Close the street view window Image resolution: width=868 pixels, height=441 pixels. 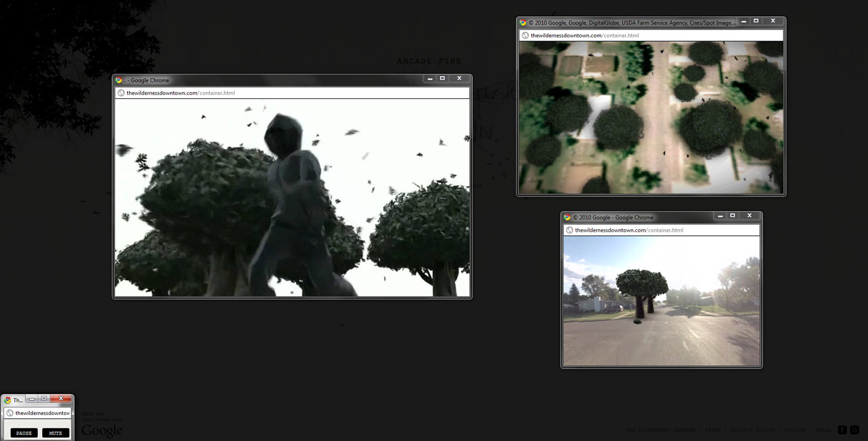[750, 215]
